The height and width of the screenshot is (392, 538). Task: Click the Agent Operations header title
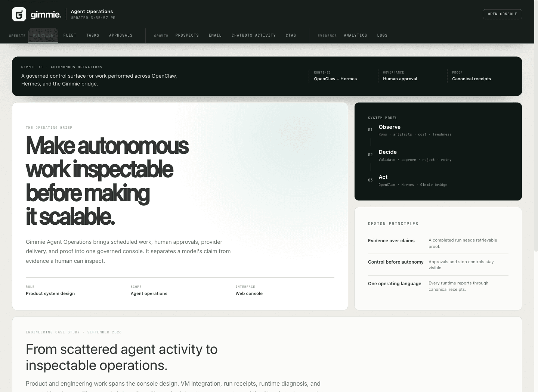click(92, 12)
